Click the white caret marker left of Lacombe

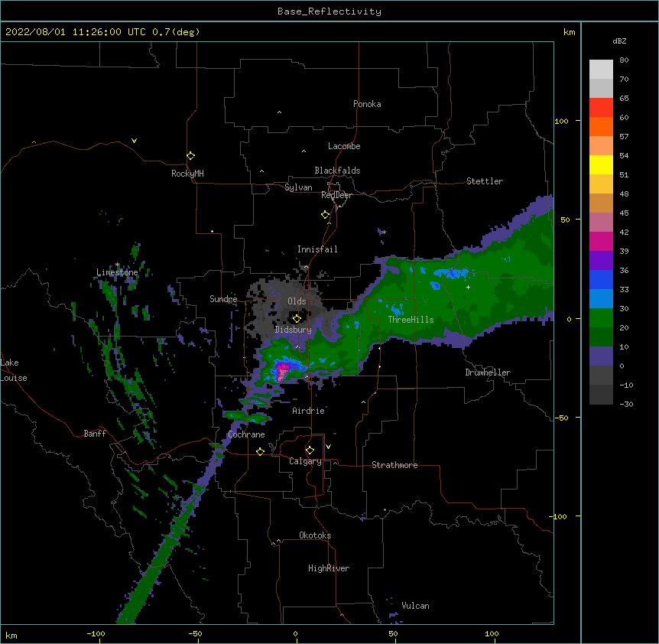304,151
